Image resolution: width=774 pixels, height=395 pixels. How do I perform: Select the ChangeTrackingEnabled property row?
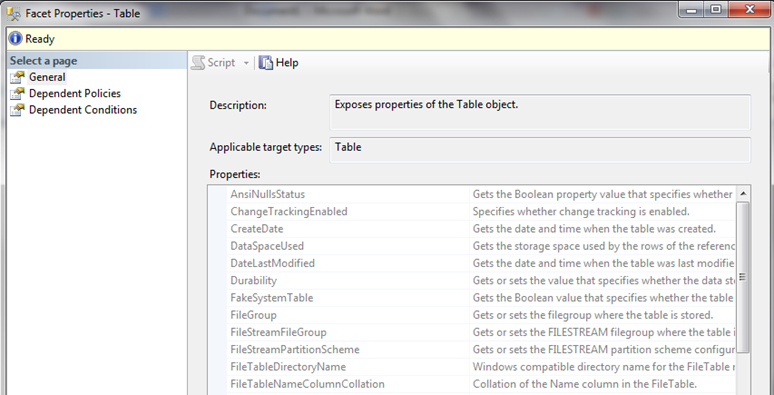(472, 211)
